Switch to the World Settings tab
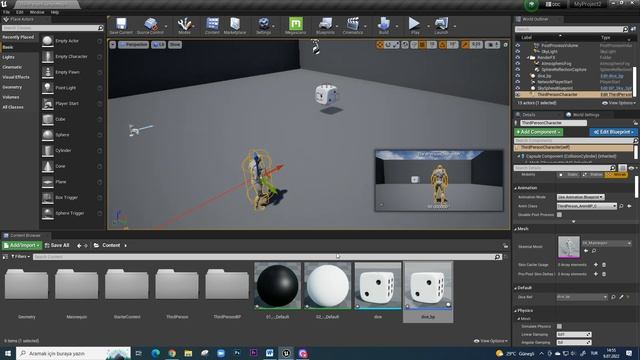The image size is (640, 360). pyautogui.click(x=583, y=115)
